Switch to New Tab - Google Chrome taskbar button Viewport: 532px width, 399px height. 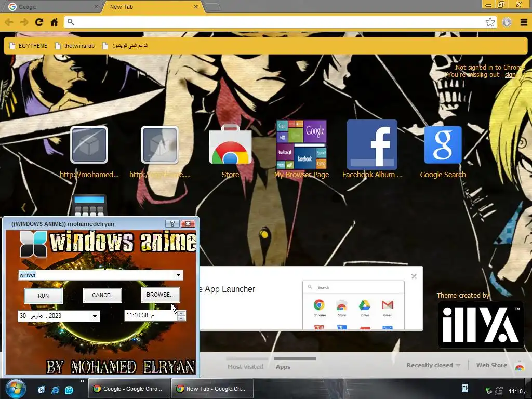coord(212,389)
